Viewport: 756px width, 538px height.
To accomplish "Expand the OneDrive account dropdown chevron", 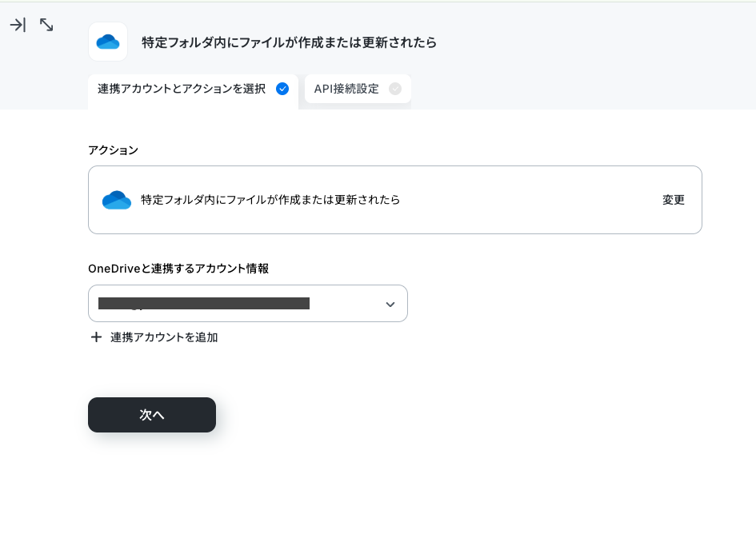I will point(390,305).
